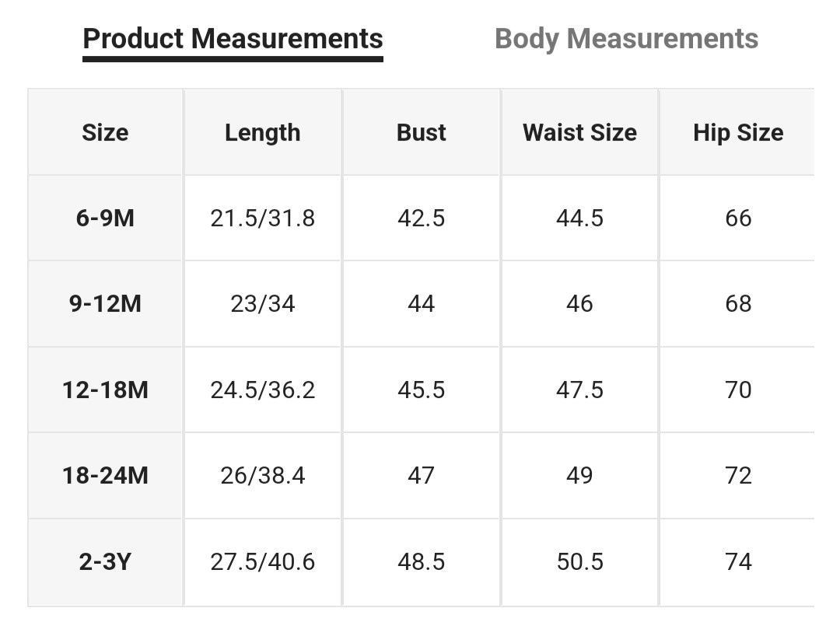Click the Bust column header
The width and height of the screenshot is (840, 622).
coord(421,133)
